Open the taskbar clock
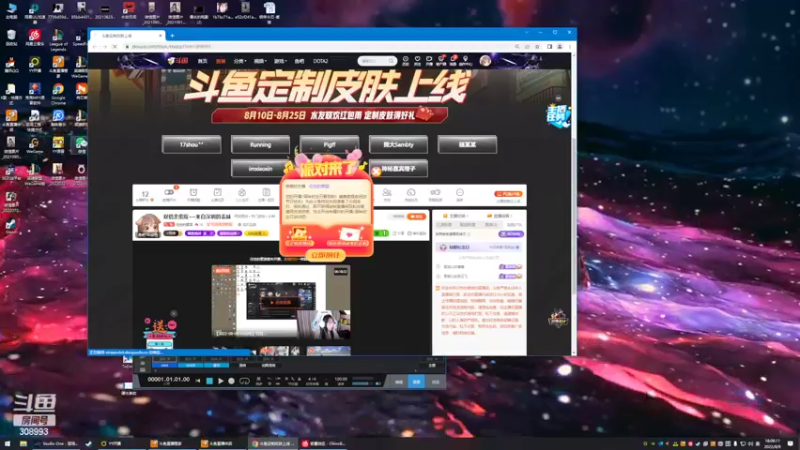Viewport: 800px width, 450px height. click(772, 444)
